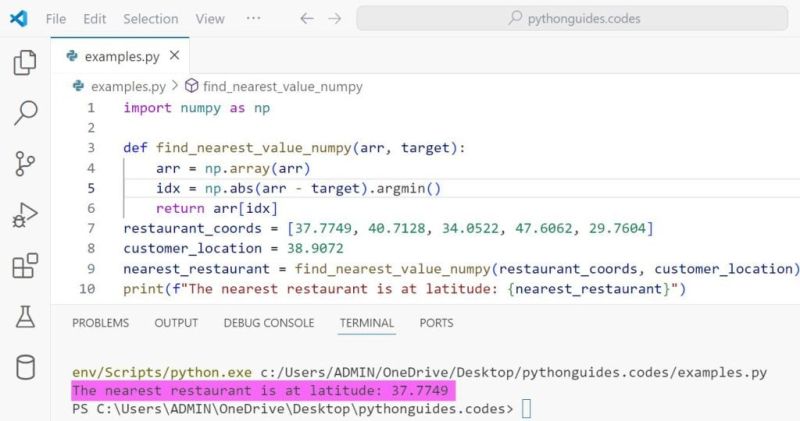Click the value 40.7128 on line 7

397,228
